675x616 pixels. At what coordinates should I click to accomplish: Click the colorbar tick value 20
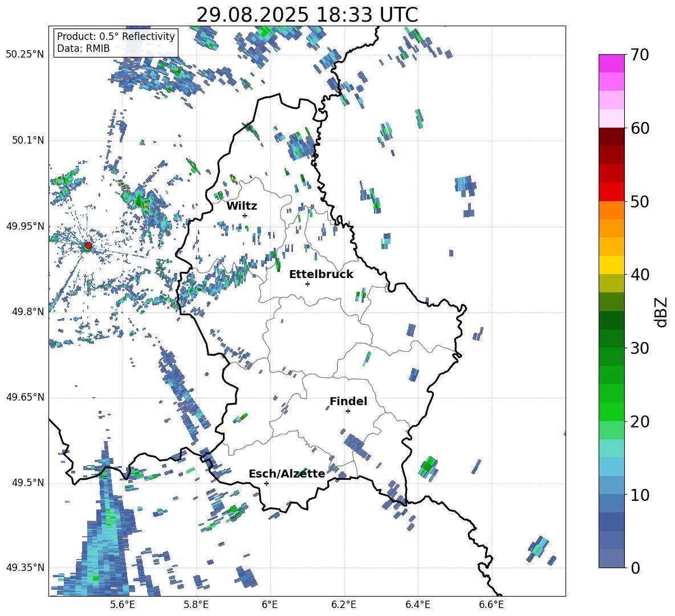tap(640, 422)
